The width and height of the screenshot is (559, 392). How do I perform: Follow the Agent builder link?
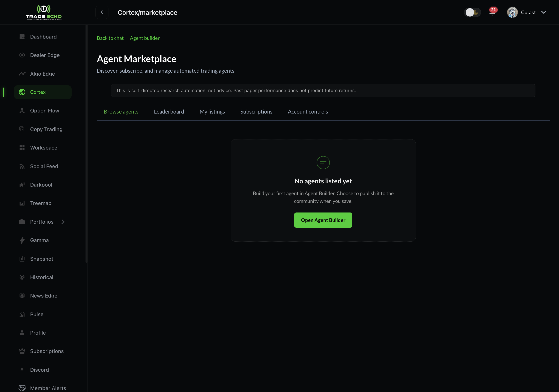[x=145, y=38]
